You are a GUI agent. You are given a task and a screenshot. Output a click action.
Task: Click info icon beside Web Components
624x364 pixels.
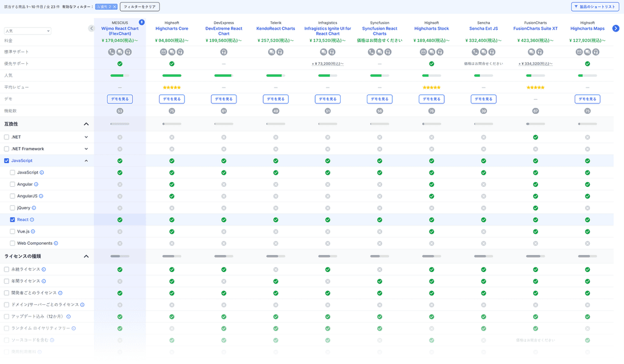(55, 243)
